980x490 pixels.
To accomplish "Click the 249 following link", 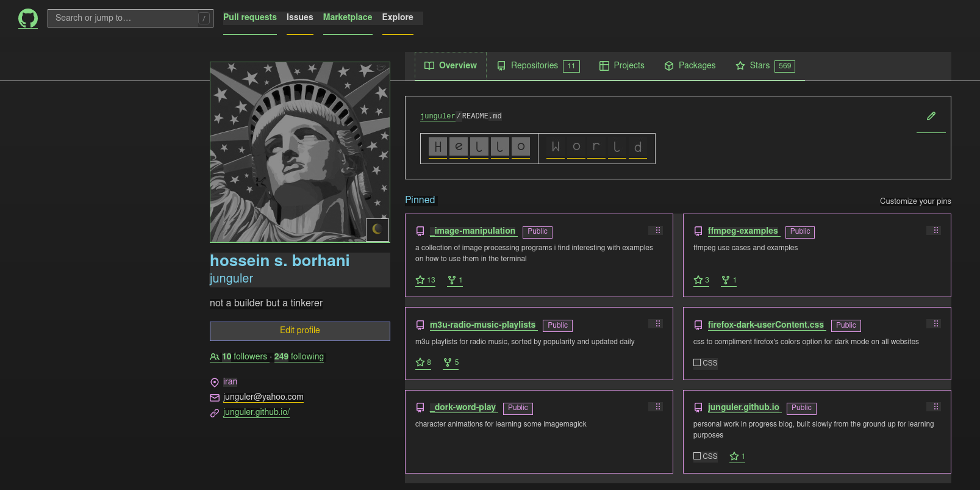I will pyautogui.click(x=299, y=356).
